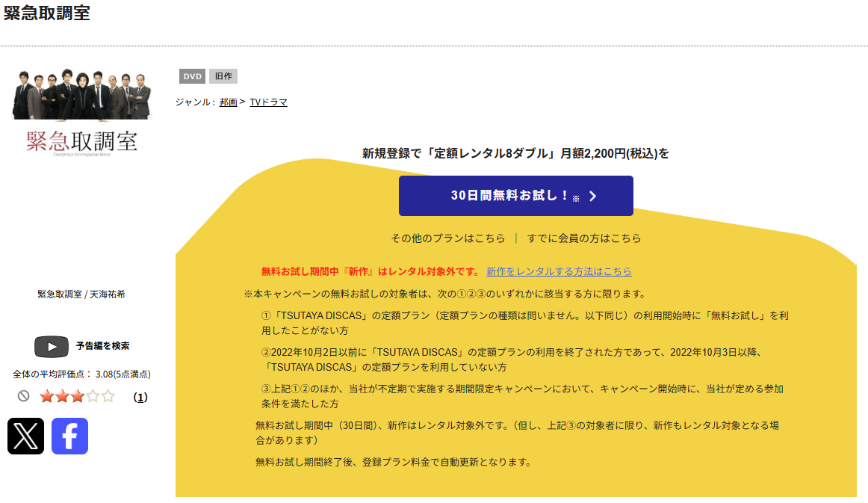The height and width of the screenshot is (503, 868).
Task: Click the page heading 緊急取調室
Action: [47, 13]
